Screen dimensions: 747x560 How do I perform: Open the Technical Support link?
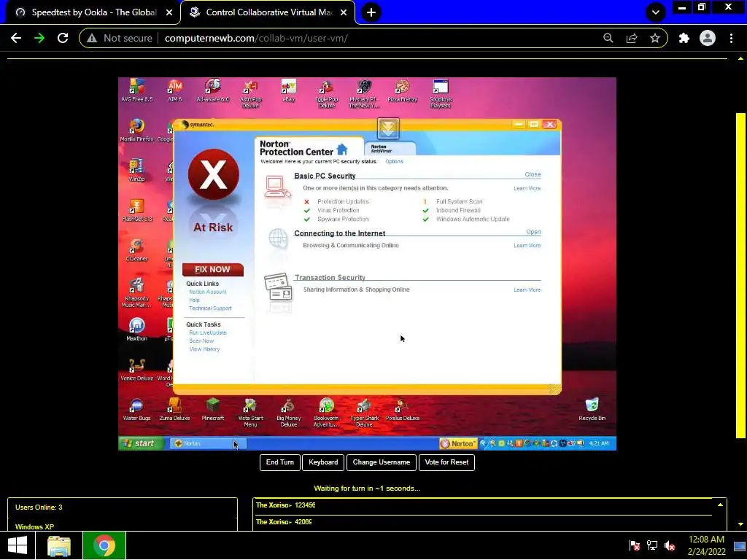[211, 308]
